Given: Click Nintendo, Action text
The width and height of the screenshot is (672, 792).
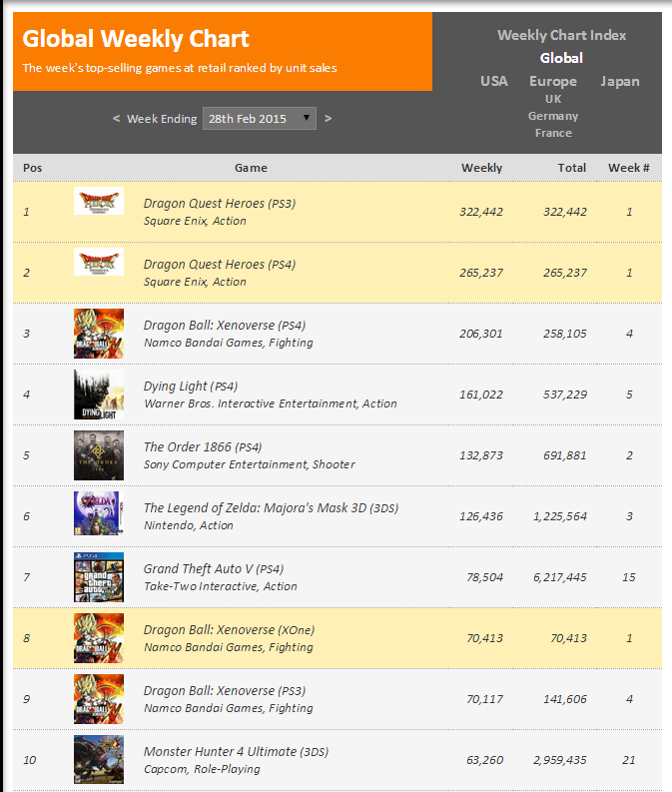Looking at the screenshot, I should click(x=189, y=525).
